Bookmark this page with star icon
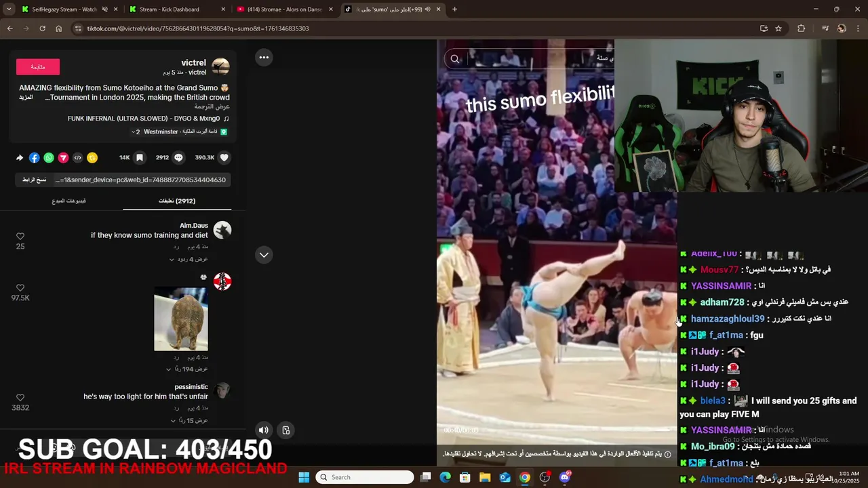The height and width of the screenshot is (488, 868). coord(778,28)
